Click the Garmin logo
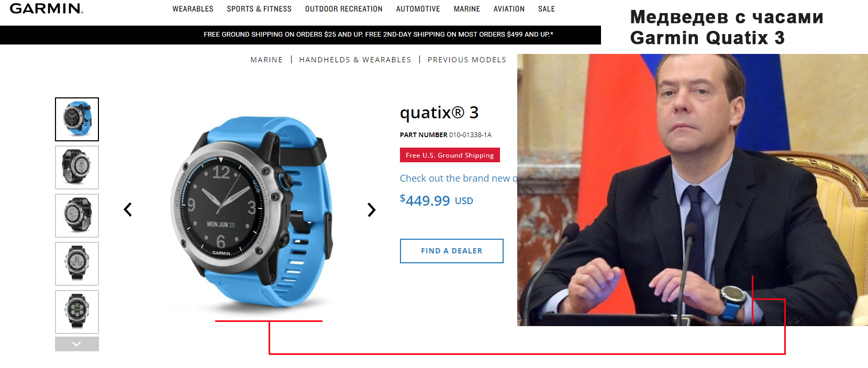The height and width of the screenshot is (368, 868). click(47, 8)
